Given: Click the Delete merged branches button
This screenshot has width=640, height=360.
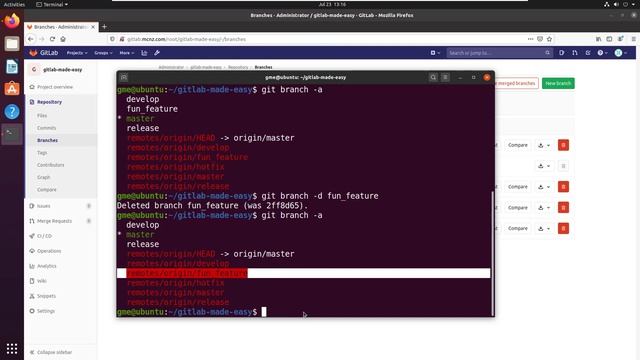Looking at the screenshot, I should pyautogui.click(x=516, y=83).
